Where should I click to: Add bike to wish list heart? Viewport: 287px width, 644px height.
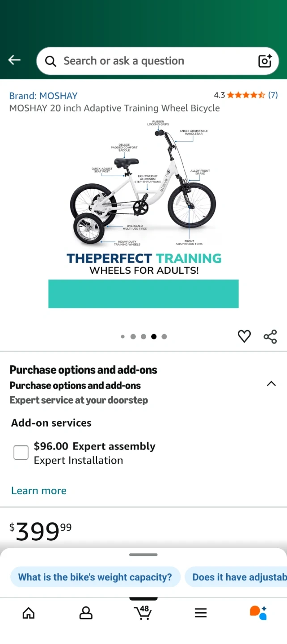pyautogui.click(x=244, y=336)
